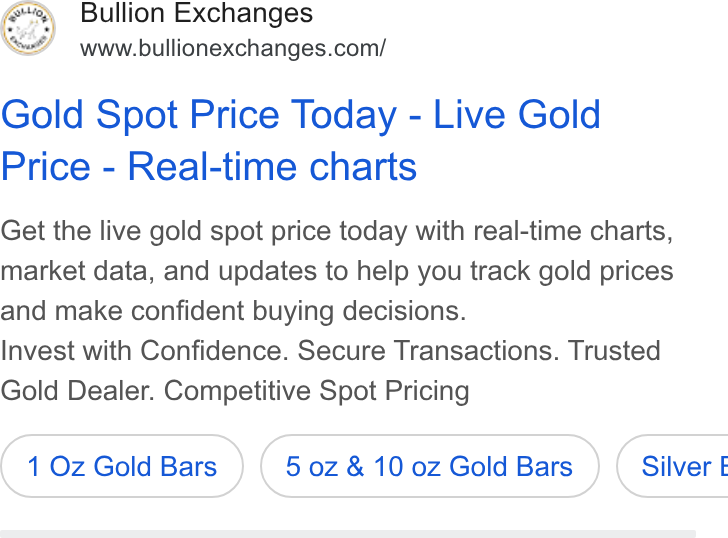This screenshot has height=538, width=728.
Task: Choose the partially visible Silver chip
Action: coord(673,466)
